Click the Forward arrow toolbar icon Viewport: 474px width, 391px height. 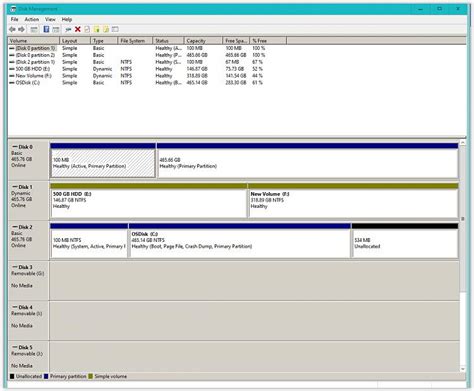pyautogui.click(x=21, y=29)
